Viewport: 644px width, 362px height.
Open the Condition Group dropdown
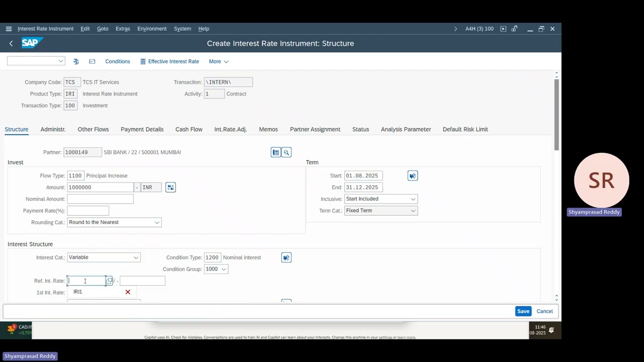click(x=224, y=269)
